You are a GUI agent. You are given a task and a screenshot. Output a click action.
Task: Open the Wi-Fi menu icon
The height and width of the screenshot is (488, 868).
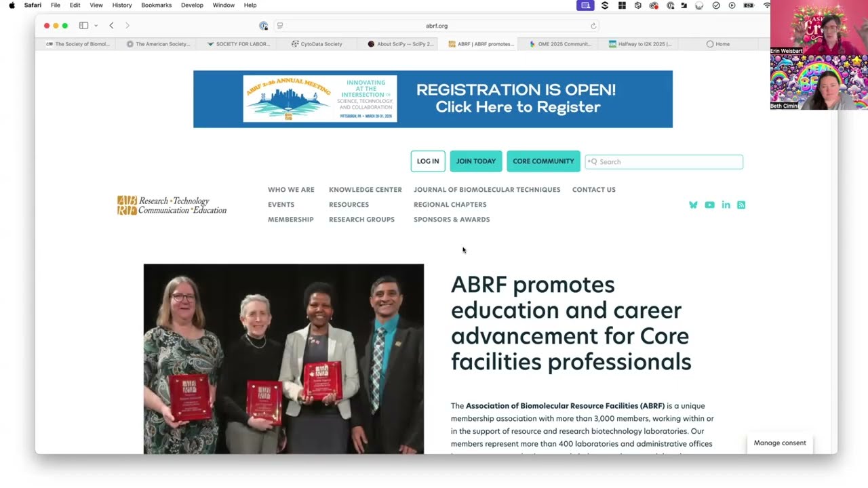[x=766, y=5]
